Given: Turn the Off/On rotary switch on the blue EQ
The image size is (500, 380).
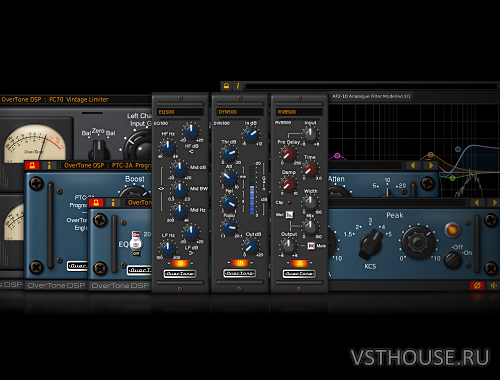Looking at the screenshot, I should 452,260.
